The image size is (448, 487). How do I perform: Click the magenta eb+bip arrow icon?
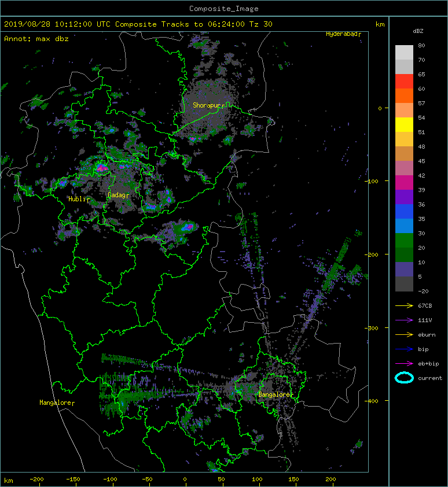click(x=404, y=364)
